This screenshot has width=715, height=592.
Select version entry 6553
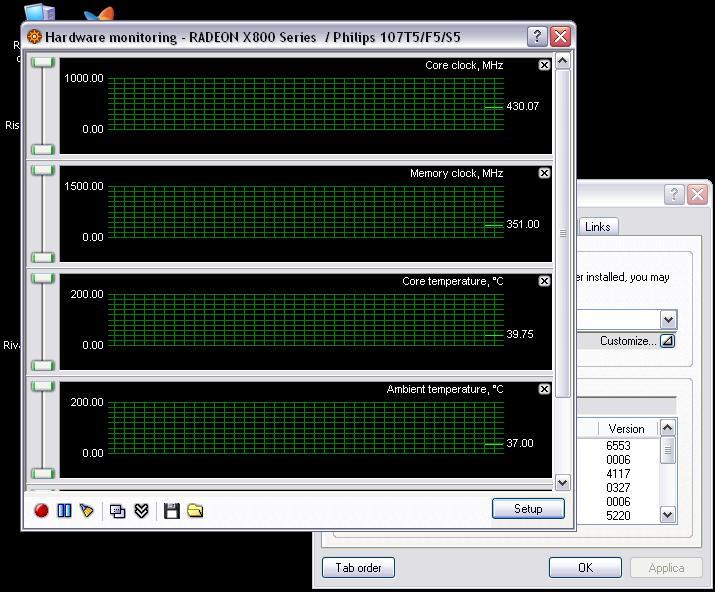[x=618, y=446]
